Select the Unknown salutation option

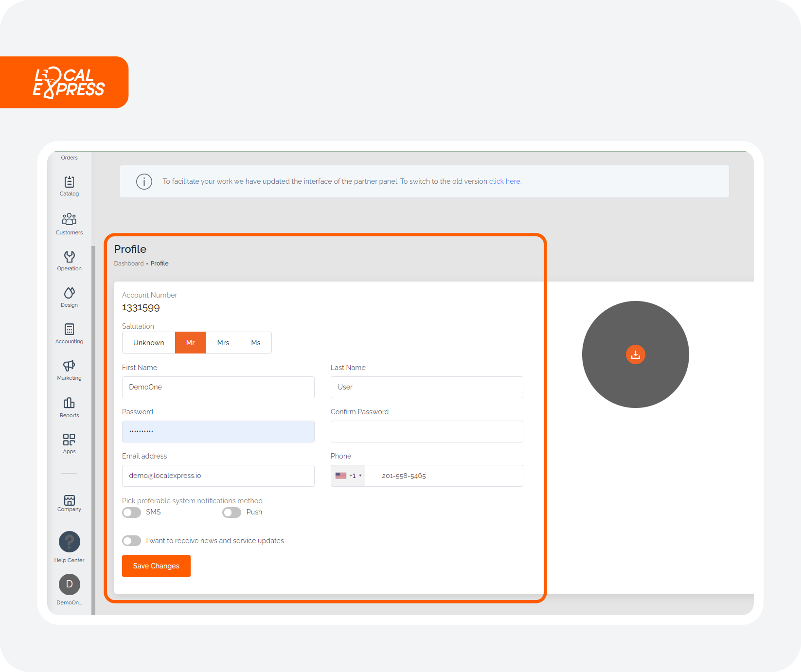[148, 342]
